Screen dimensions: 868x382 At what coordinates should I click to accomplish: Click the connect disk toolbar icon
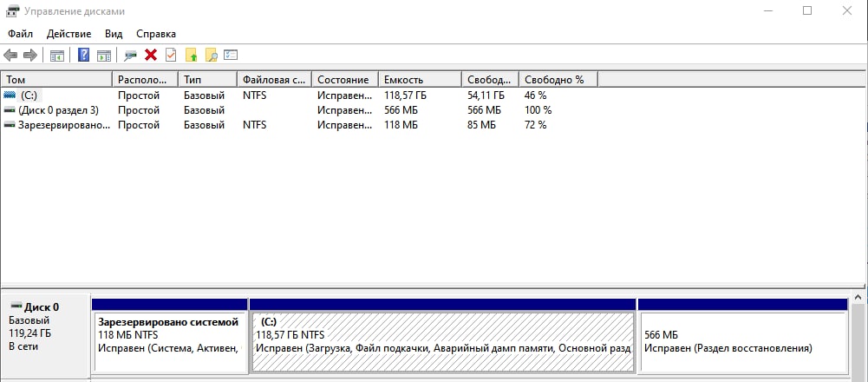click(x=131, y=55)
